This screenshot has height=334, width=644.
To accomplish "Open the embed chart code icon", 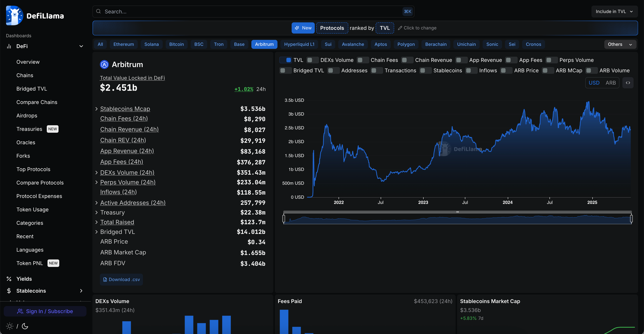I will (x=628, y=83).
